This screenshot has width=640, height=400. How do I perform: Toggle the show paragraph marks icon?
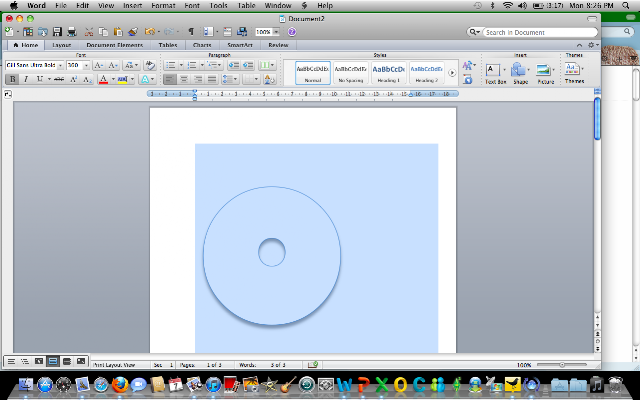coord(191,32)
